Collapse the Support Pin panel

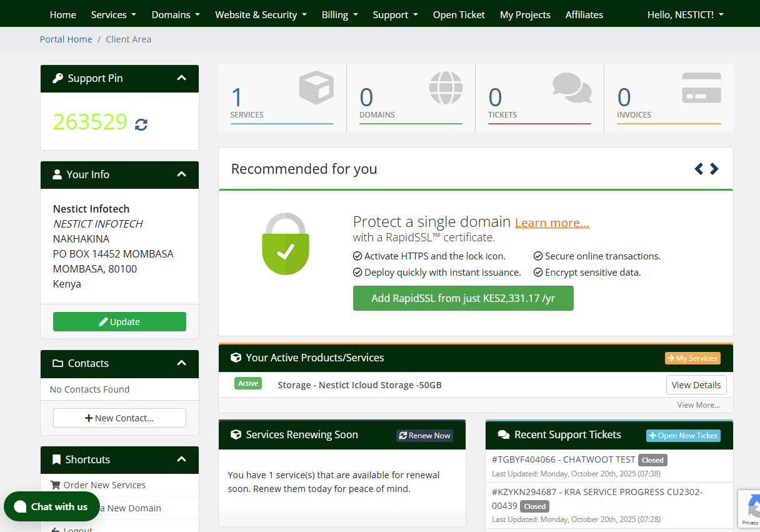[181, 78]
